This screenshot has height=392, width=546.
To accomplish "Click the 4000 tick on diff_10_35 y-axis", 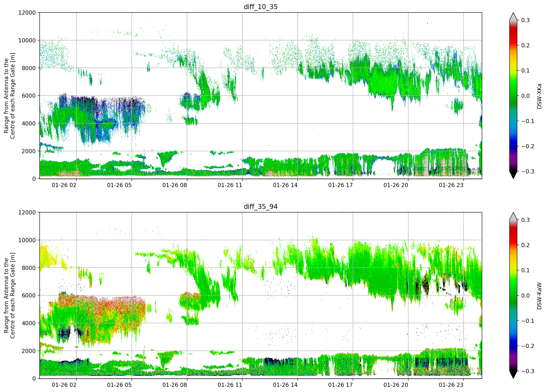I will point(29,123).
